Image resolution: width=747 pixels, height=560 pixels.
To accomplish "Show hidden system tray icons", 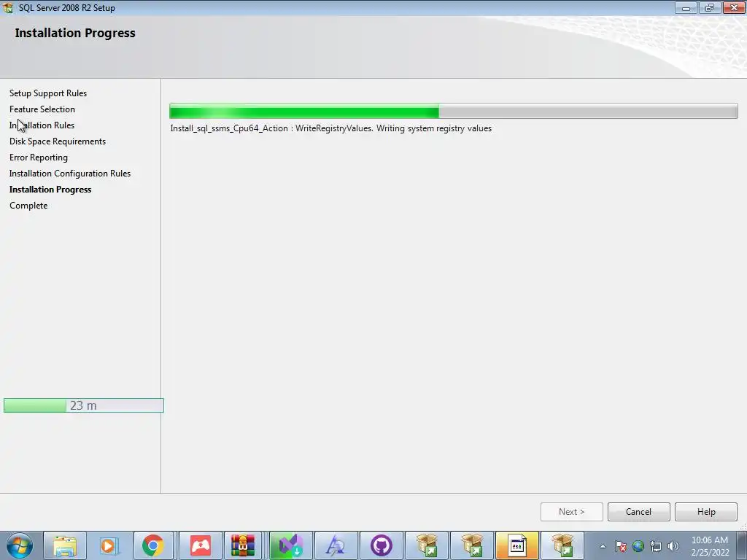I will (x=603, y=546).
